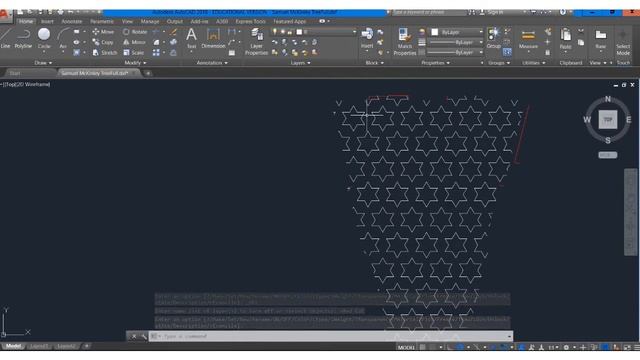Viewport: 640px width, 360px height.
Task: Expand the Annotation panel
Action: click(x=212, y=63)
